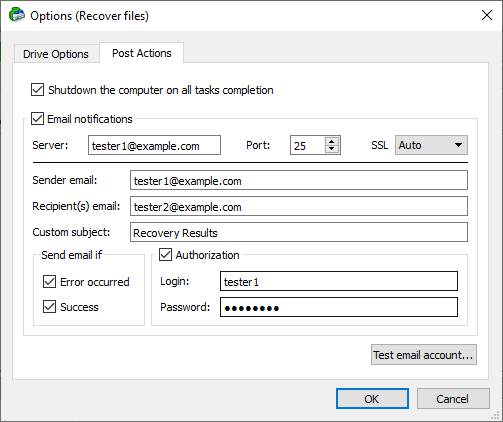The image size is (503, 422).
Task: Click the Sender email field
Action: click(299, 180)
